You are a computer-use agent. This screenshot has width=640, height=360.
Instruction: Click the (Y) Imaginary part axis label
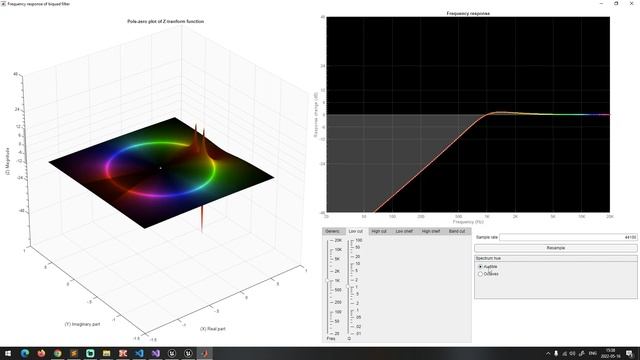coord(82,324)
